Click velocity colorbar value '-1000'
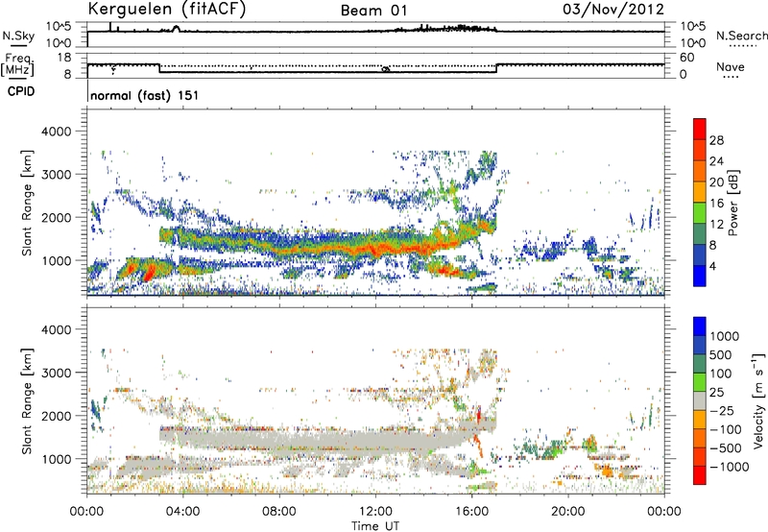Screen dimensions: 768x532 729,467
